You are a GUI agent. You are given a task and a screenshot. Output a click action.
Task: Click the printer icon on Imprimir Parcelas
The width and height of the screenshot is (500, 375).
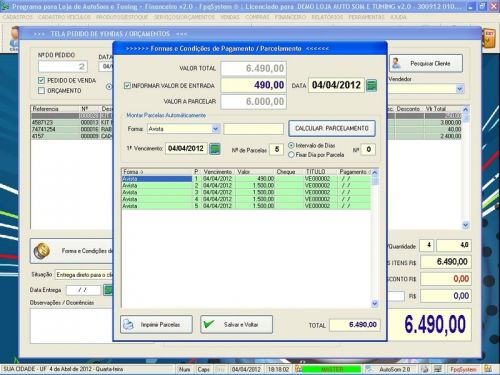pos(128,324)
